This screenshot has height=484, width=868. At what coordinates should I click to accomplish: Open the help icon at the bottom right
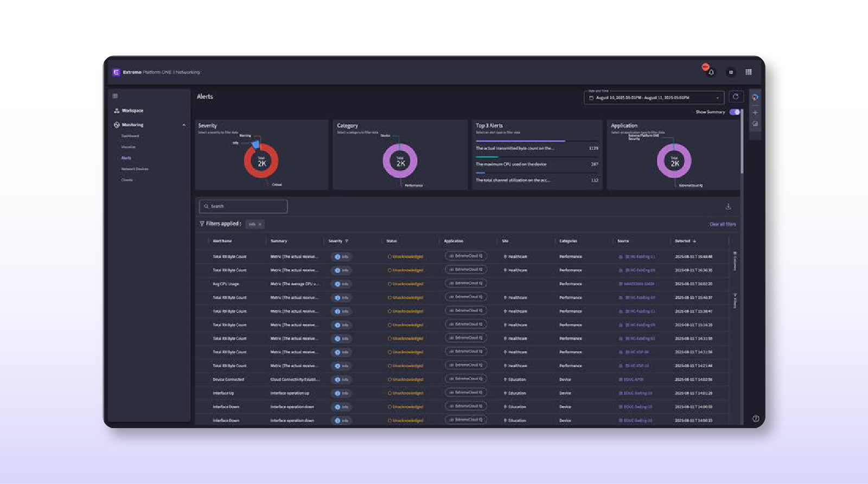point(756,418)
